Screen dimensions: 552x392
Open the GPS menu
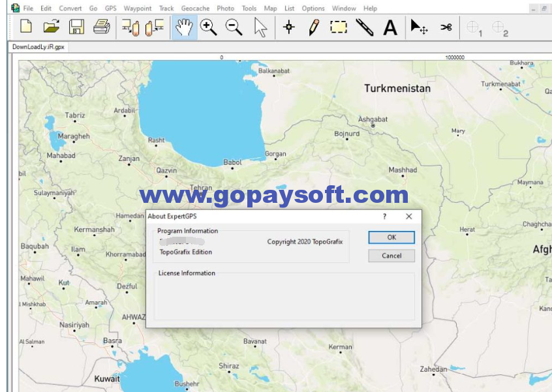(x=110, y=8)
